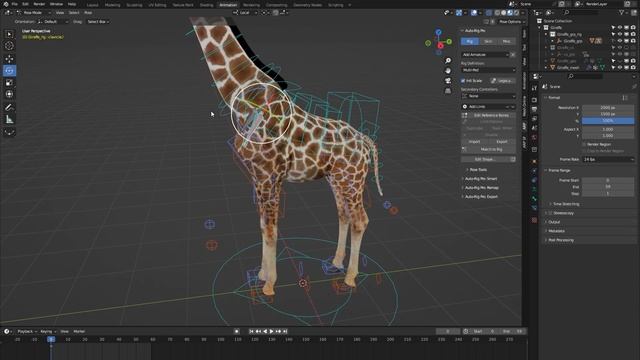Open the Orientation Default dropdown
Image resolution: width=640 pixels, height=360 pixels.
point(53,22)
